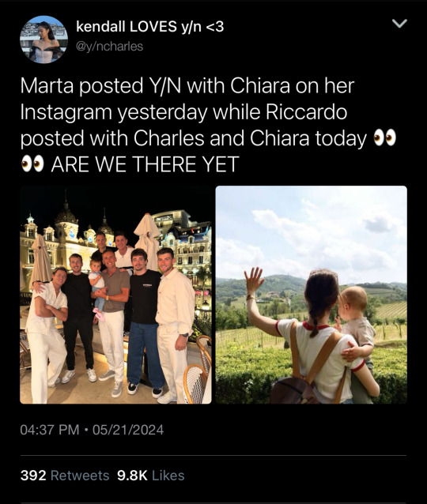The height and width of the screenshot is (504, 427).
Task: Select the word 'Marta' in the tweet
Action: click(x=47, y=86)
